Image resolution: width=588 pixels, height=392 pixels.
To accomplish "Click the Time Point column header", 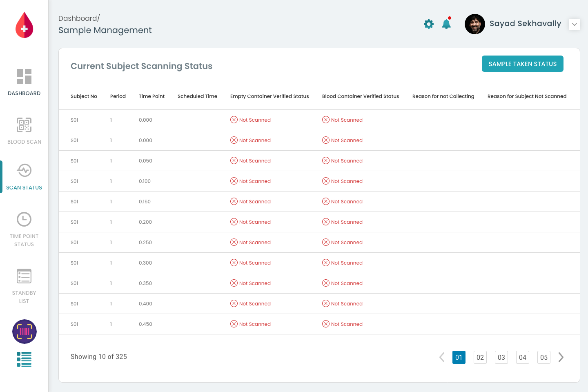I will tap(151, 96).
